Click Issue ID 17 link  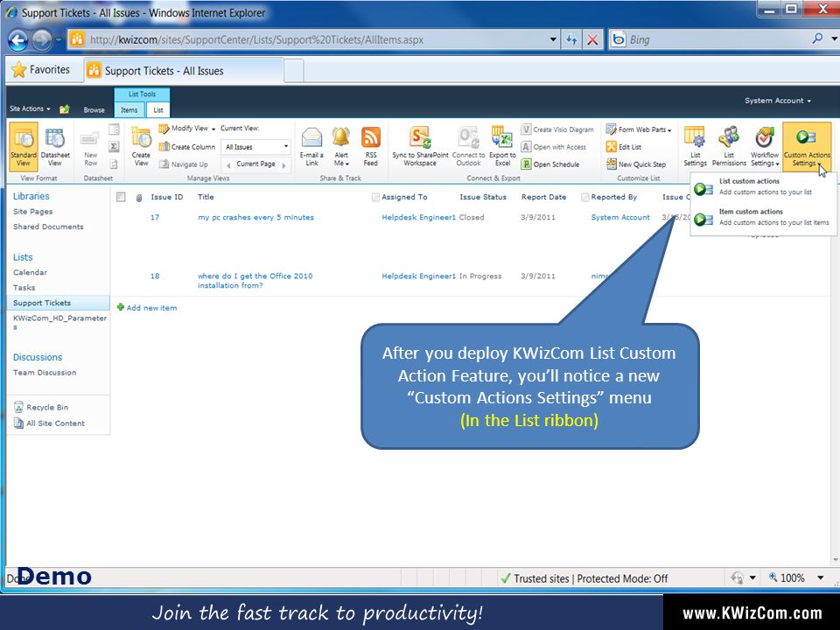155,218
